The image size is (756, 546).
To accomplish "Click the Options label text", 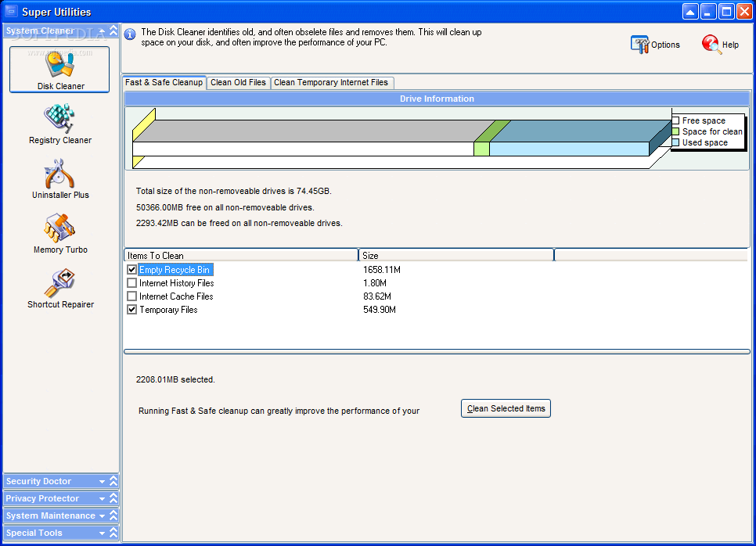I will tap(665, 45).
